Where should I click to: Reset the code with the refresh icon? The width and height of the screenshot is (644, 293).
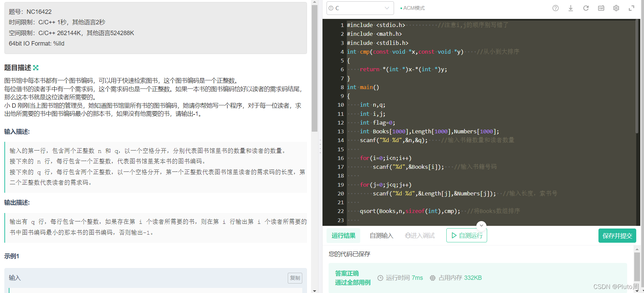click(x=586, y=8)
